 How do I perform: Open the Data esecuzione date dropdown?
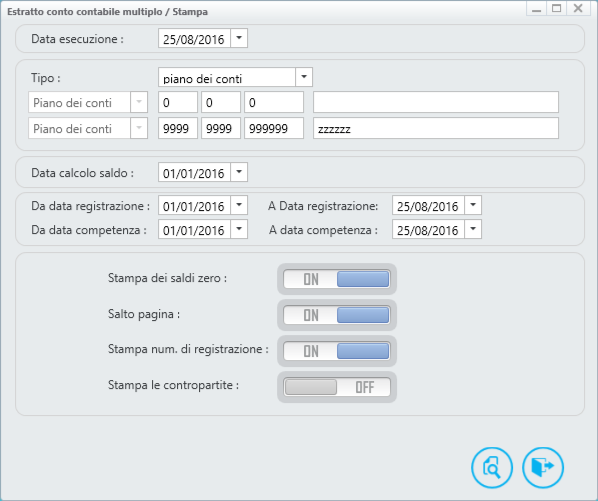[239, 38]
